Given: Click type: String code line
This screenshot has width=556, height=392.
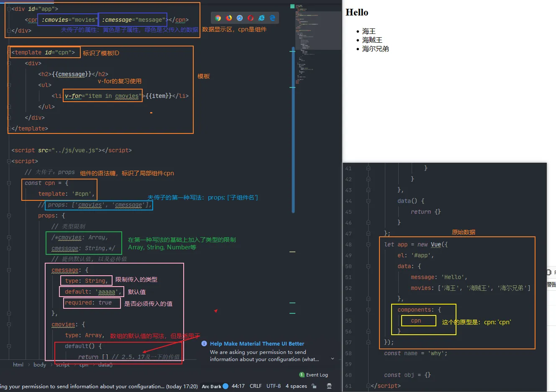Looking at the screenshot, I should (x=87, y=281).
